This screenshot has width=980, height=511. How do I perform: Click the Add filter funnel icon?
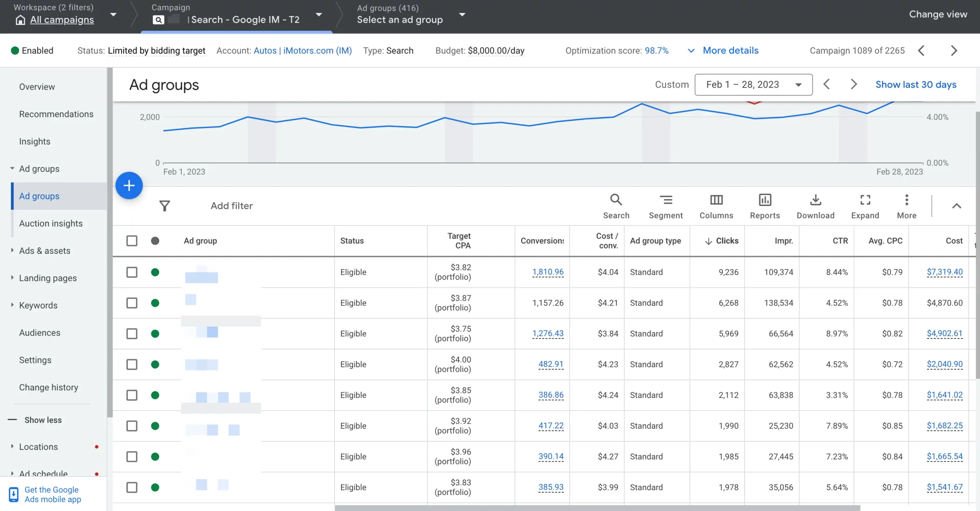click(x=165, y=206)
